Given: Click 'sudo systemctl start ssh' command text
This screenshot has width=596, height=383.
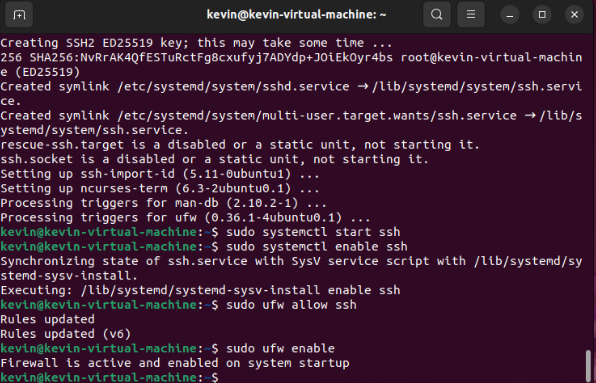Looking at the screenshot, I should pyautogui.click(x=313, y=232).
